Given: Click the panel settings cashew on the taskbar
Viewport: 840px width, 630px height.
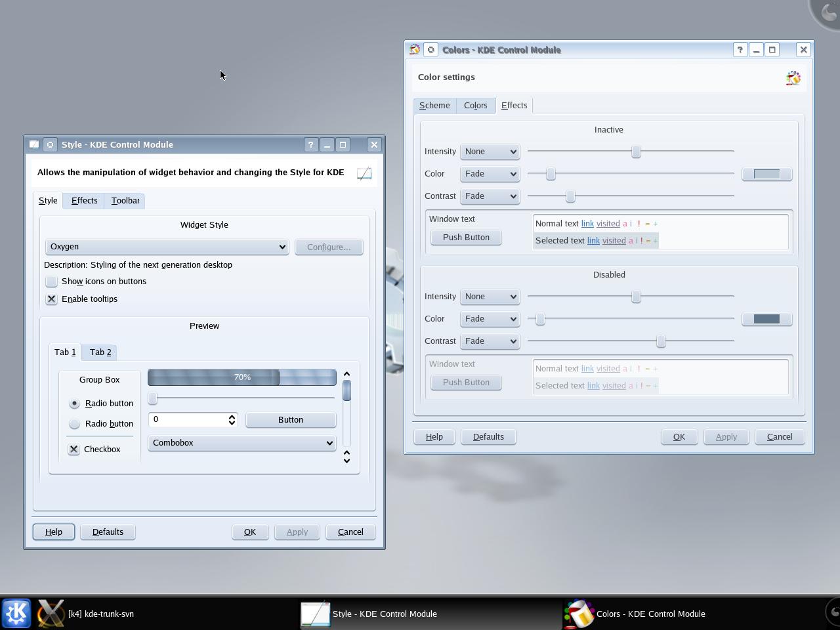Looking at the screenshot, I should pyautogui.click(x=833, y=613).
